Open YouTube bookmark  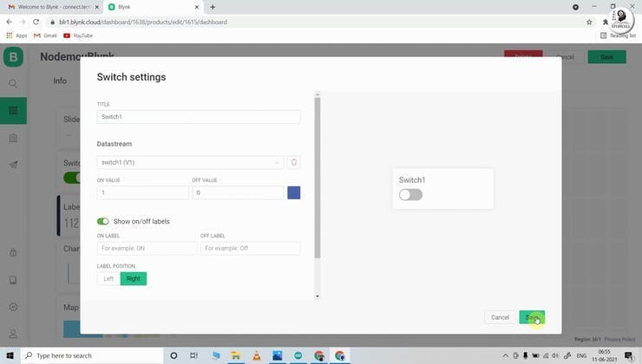(x=78, y=36)
